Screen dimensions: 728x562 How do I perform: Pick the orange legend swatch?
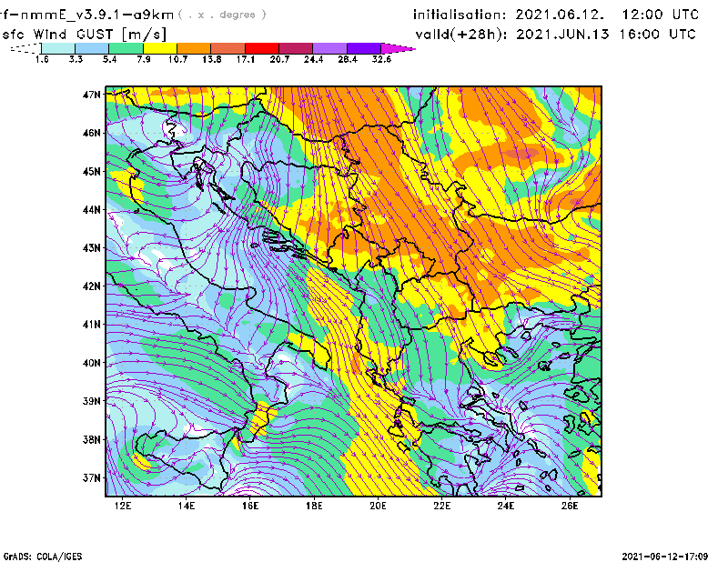[194, 48]
